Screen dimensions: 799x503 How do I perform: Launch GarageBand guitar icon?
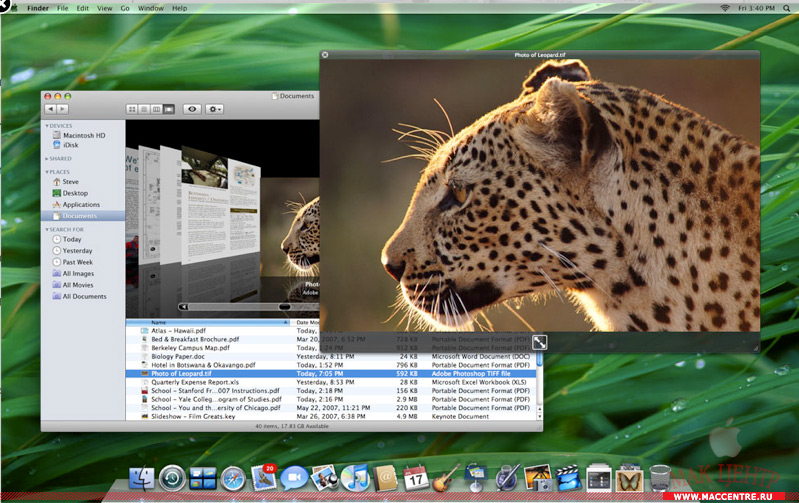446,478
